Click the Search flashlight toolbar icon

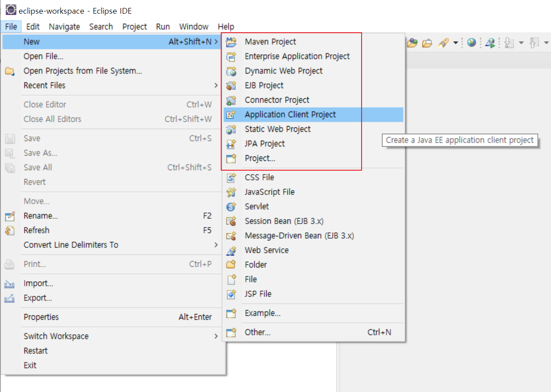click(443, 43)
